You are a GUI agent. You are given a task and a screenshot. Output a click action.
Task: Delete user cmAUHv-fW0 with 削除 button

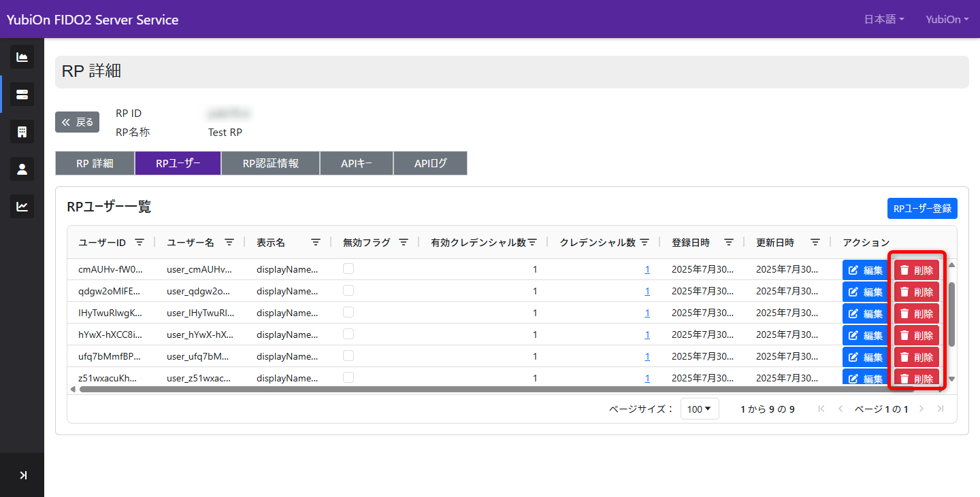pyautogui.click(x=917, y=270)
